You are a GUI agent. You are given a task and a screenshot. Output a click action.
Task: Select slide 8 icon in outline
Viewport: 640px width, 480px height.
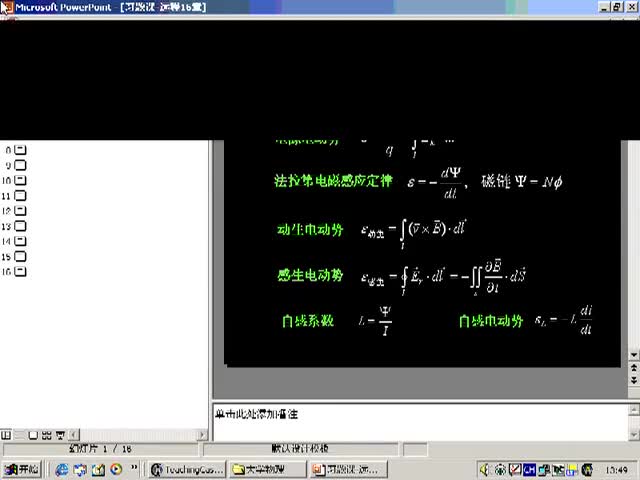pyautogui.click(x=20, y=150)
